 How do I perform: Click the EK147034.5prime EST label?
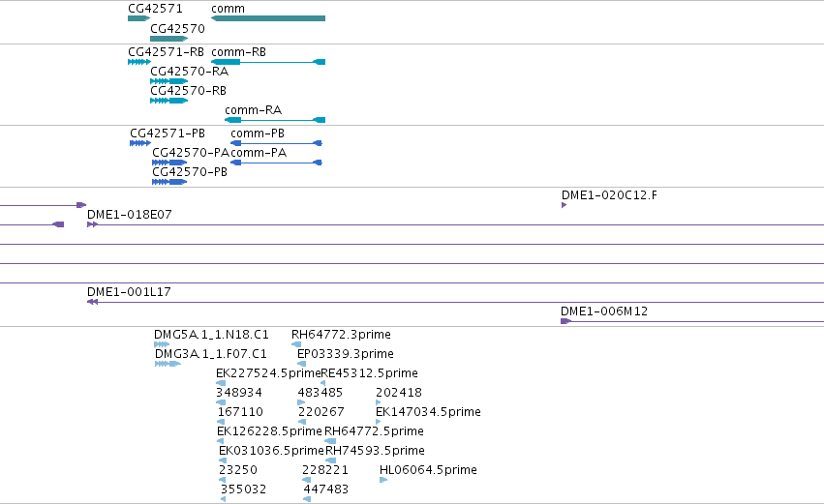428,411
